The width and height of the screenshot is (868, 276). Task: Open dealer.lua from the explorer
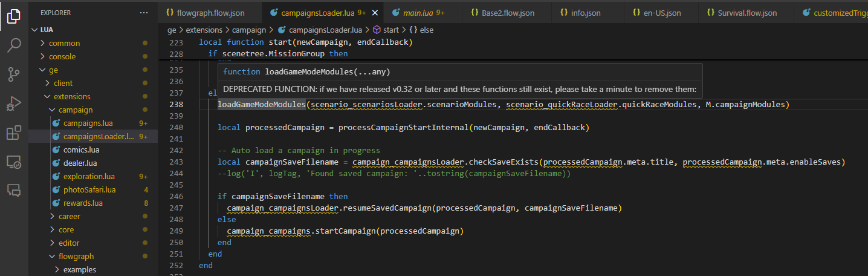click(80, 163)
